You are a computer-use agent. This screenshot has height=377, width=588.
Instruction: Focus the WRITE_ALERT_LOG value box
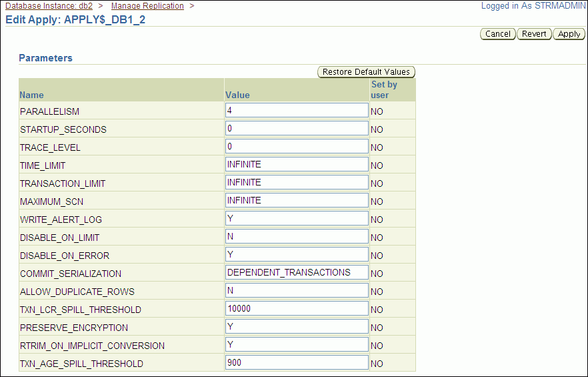pos(297,218)
